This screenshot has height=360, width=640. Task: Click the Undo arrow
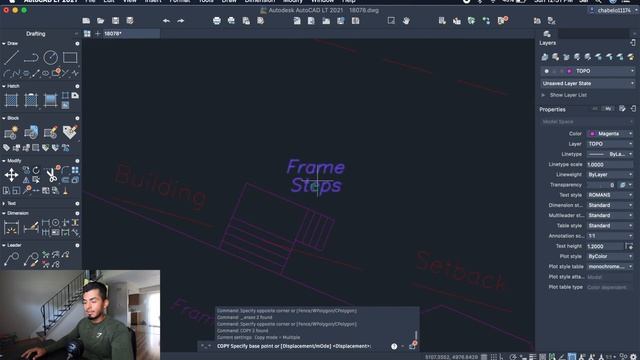(166, 21)
